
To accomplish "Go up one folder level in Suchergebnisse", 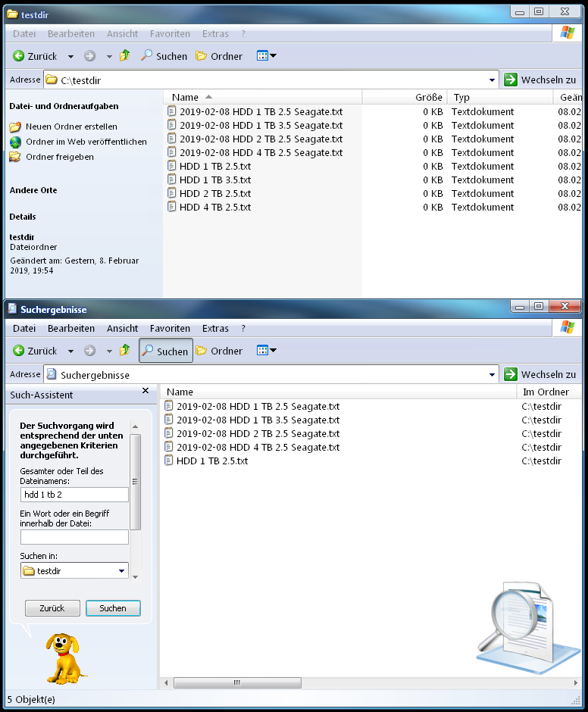I will [x=124, y=350].
